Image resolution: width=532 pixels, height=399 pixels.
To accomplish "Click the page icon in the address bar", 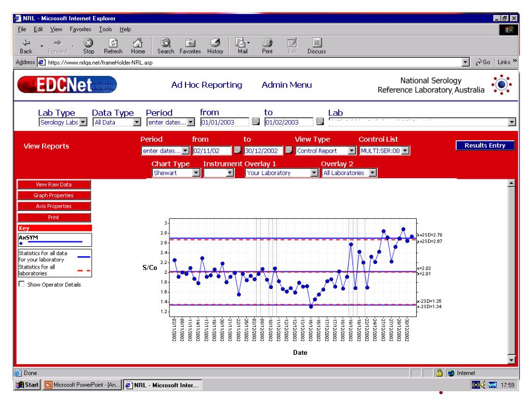I will [x=42, y=62].
